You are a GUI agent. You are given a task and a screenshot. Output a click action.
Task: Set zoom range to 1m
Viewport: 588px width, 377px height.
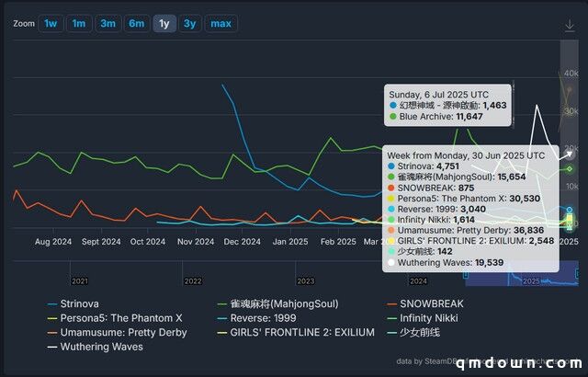79,24
